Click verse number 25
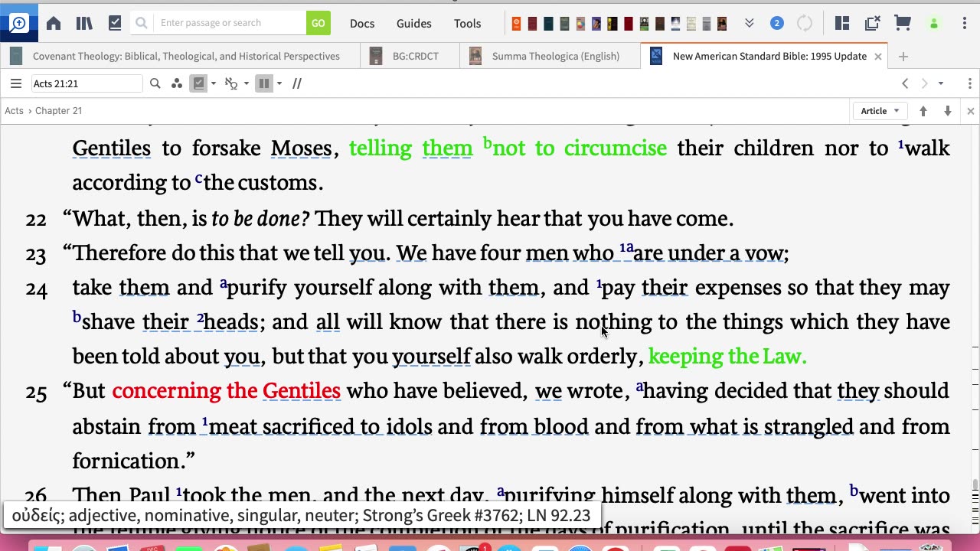The image size is (980, 551). click(x=36, y=393)
